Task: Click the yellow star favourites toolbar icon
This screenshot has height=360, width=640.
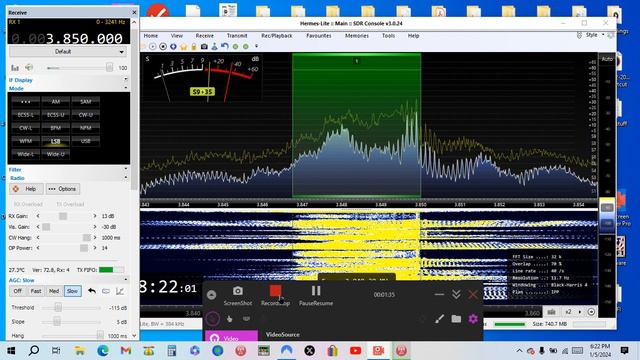Action: click(183, 47)
